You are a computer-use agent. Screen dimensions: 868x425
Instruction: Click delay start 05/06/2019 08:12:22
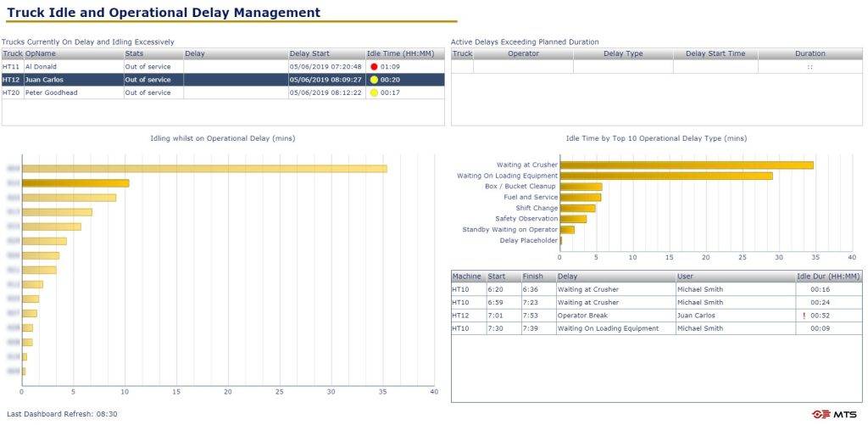tap(325, 92)
